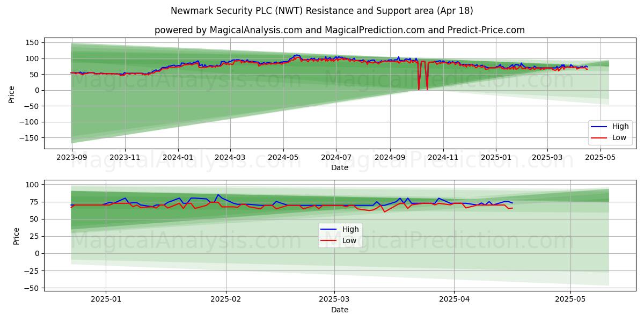Click the bottom chart y-axis value 25
644x322 pixels.
click(x=35, y=236)
